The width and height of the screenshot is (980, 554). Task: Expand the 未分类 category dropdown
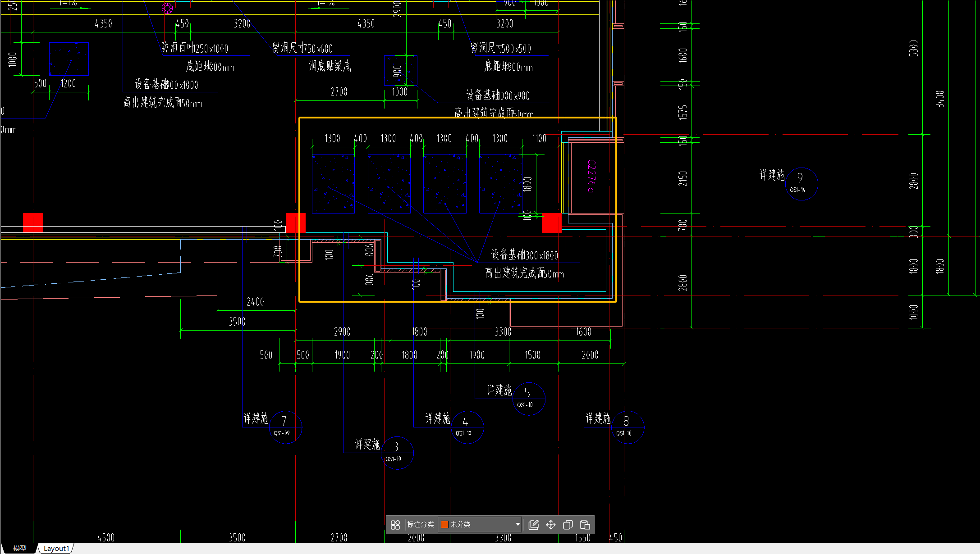click(517, 524)
